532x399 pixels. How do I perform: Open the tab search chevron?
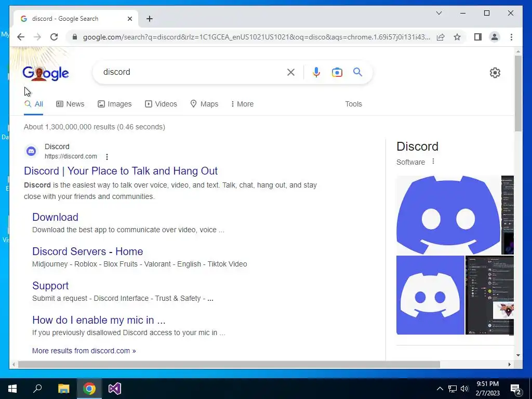[x=438, y=13]
